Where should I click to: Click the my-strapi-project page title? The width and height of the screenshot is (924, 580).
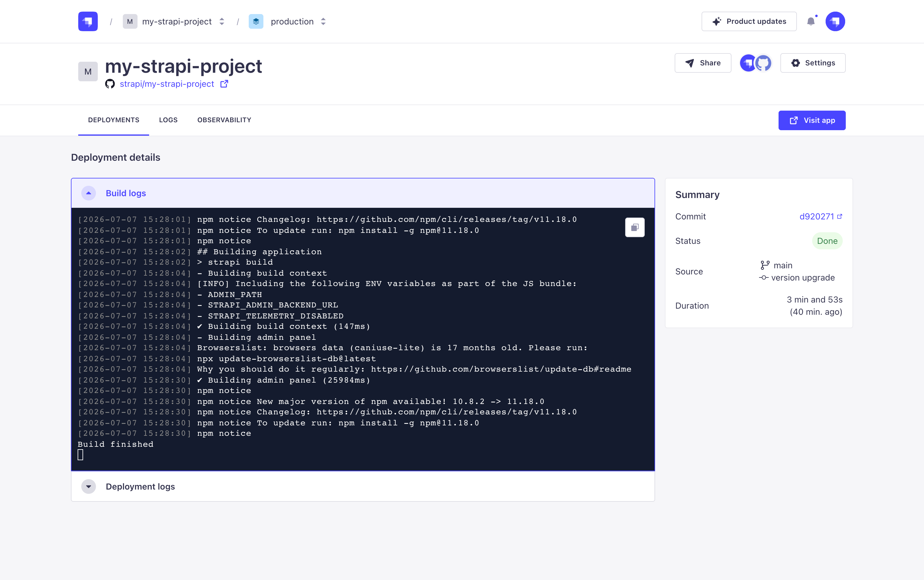tap(183, 66)
